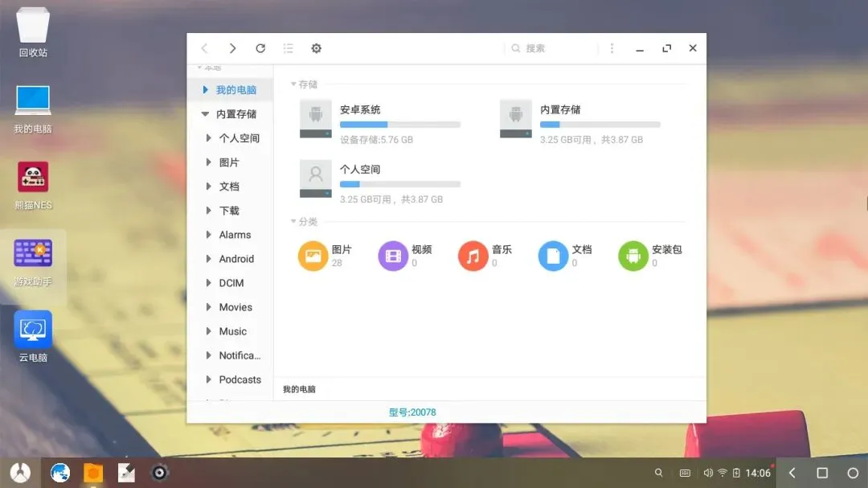Tap home circle navigation button
The height and width of the screenshot is (488, 868).
click(x=853, y=473)
